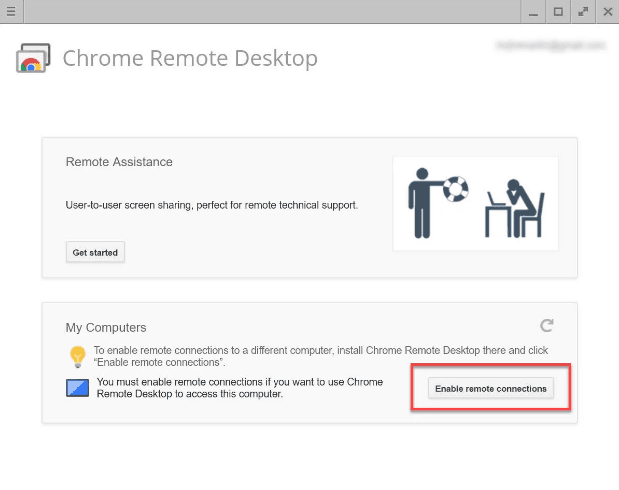
Task: Click the blue computer monitor icon
Action: pyautogui.click(x=78, y=388)
